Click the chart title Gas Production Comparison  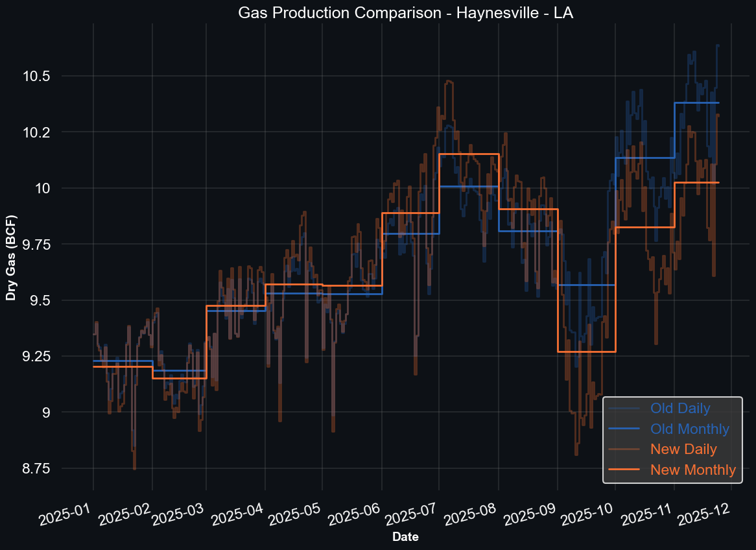pos(405,13)
